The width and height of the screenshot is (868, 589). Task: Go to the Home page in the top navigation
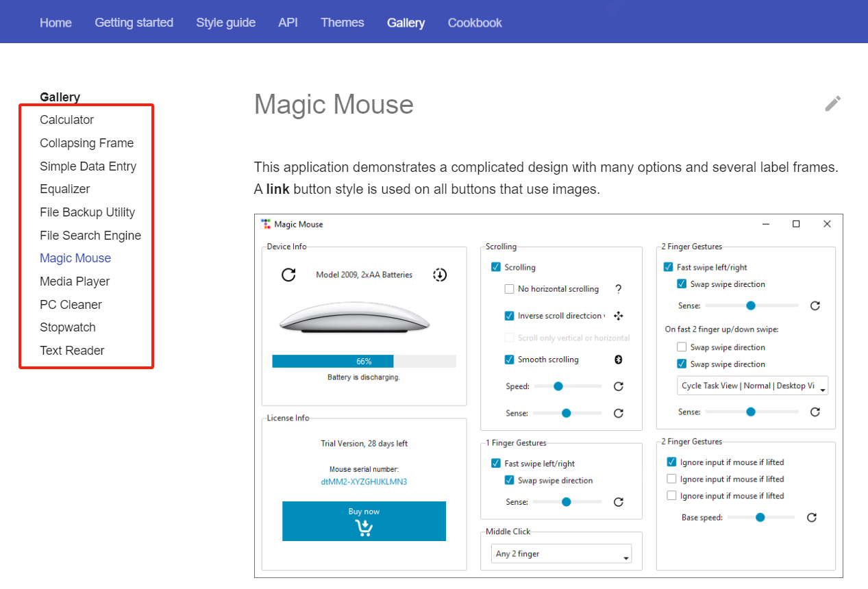click(55, 23)
